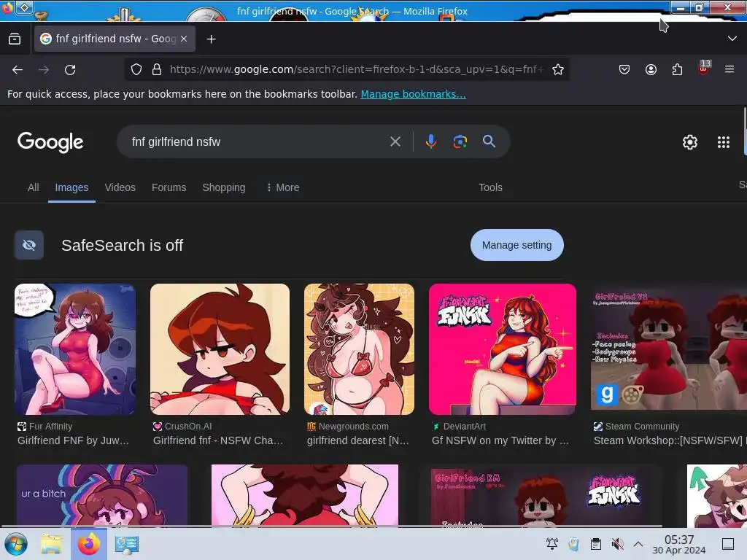Open the notification bell in system tray
The width and height of the screenshot is (747, 560).
(552, 544)
